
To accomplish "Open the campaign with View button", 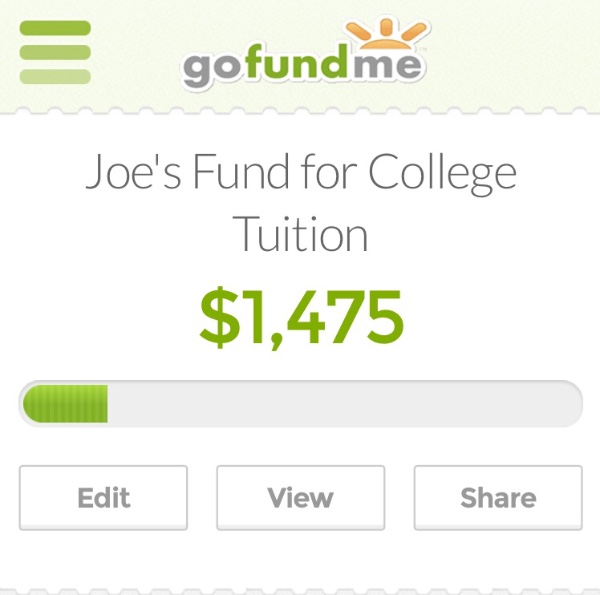I will pyautogui.click(x=300, y=497).
